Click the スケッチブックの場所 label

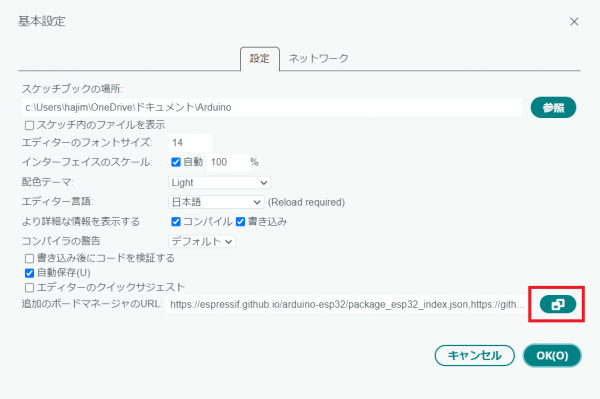[72, 89]
